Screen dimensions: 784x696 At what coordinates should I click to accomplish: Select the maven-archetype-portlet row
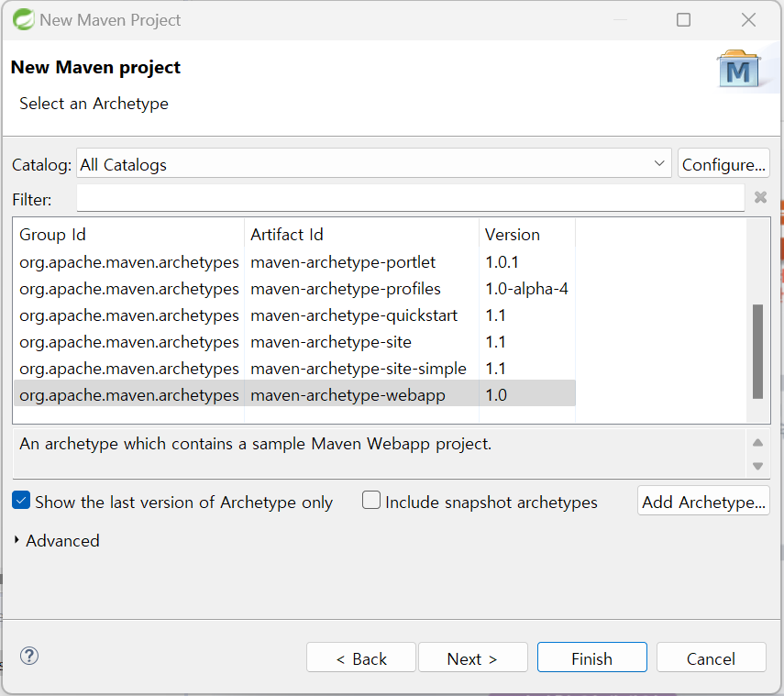point(294,262)
